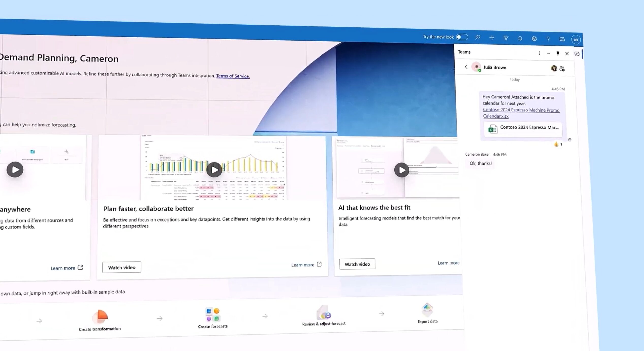The height and width of the screenshot is (351, 644).
Task: Click the thumbs up reaction
Action: (x=556, y=144)
